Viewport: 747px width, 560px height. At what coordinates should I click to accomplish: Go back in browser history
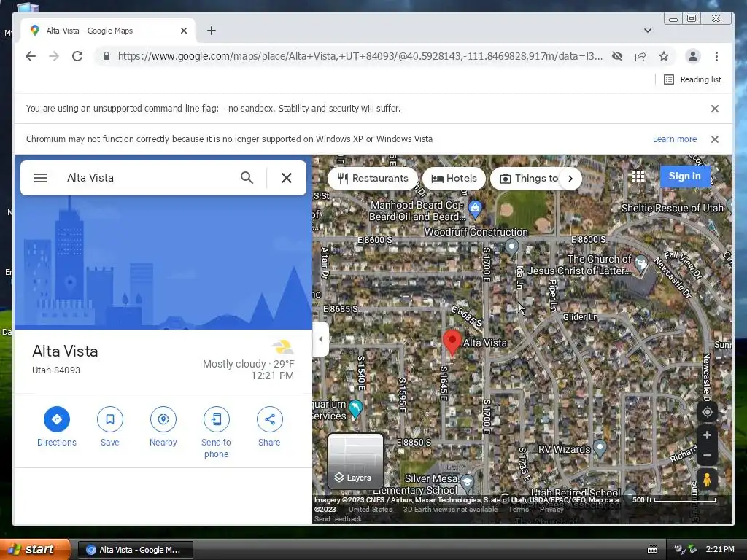tap(31, 56)
